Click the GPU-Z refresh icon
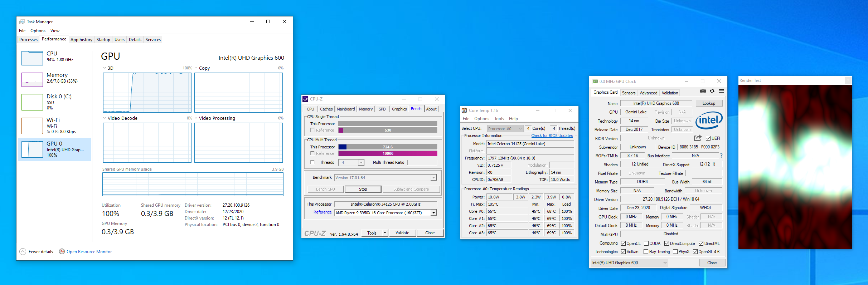The width and height of the screenshot is (868, 285). click(x=712, y=91)
